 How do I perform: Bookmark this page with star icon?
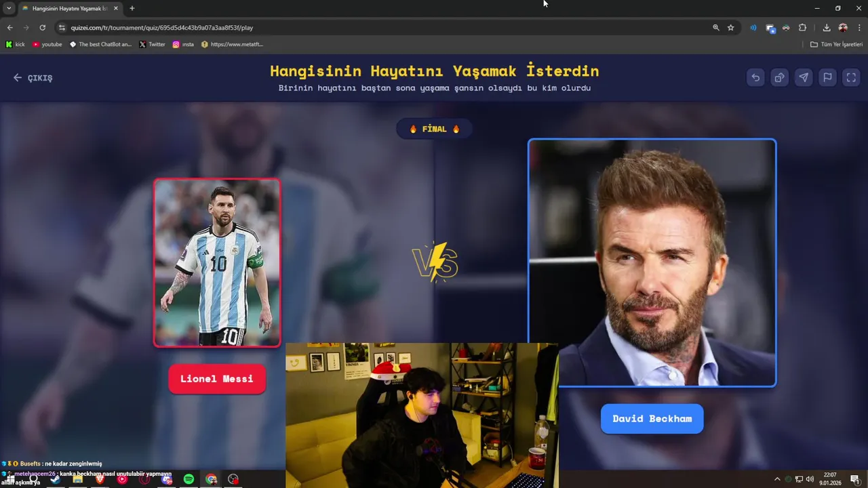coord(730,28)
